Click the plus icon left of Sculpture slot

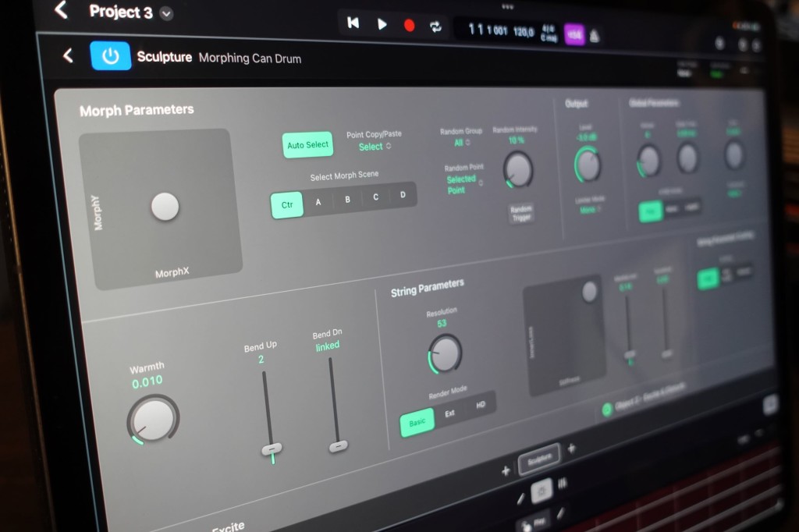[x=506, y=470]
